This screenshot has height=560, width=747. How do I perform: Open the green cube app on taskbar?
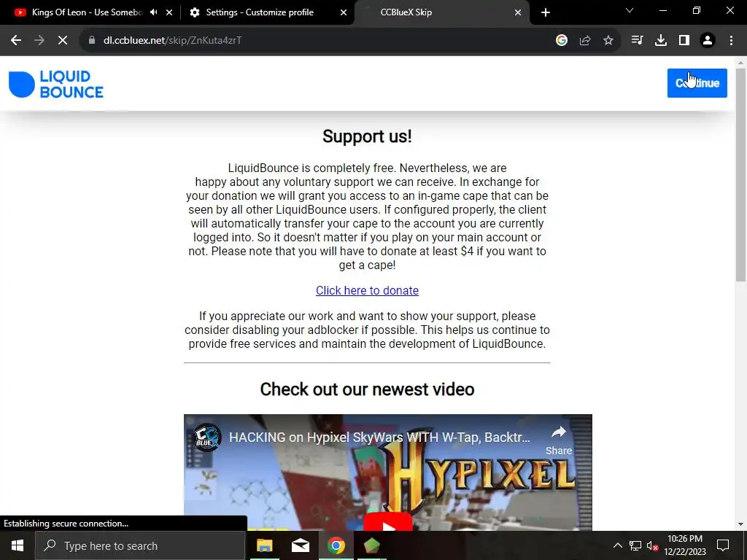pos(371,545)
